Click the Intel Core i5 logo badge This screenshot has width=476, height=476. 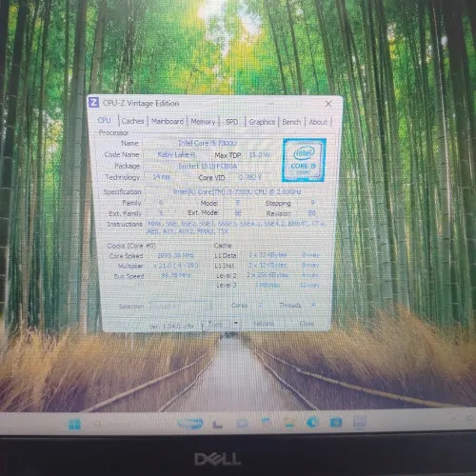pyautogui.click(x=304, y=160)
